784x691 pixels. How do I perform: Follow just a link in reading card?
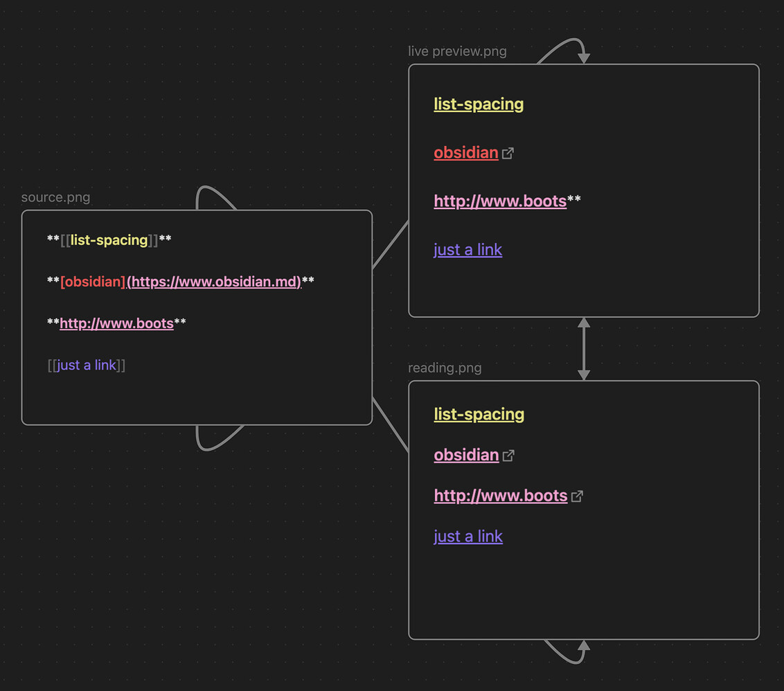468,536
